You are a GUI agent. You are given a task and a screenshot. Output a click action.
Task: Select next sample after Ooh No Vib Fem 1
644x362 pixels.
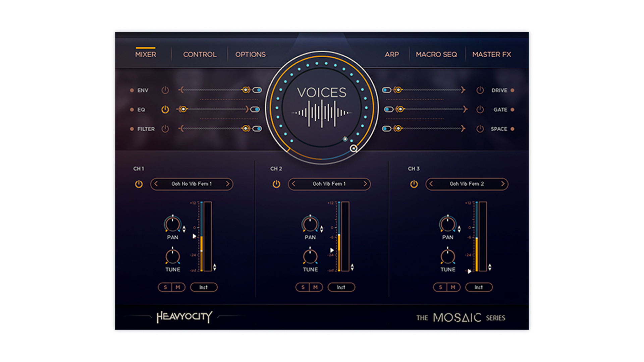click(x=227, y=184)
